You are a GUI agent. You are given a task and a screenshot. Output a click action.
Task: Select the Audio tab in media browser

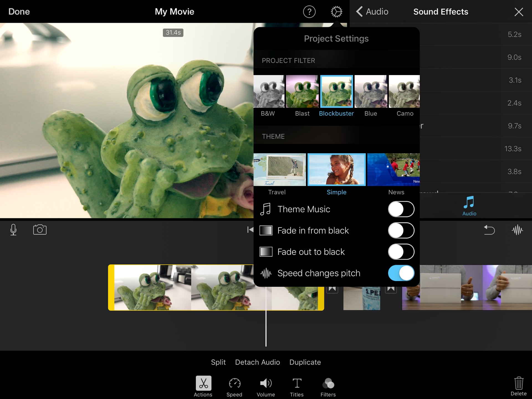point(469,206)
